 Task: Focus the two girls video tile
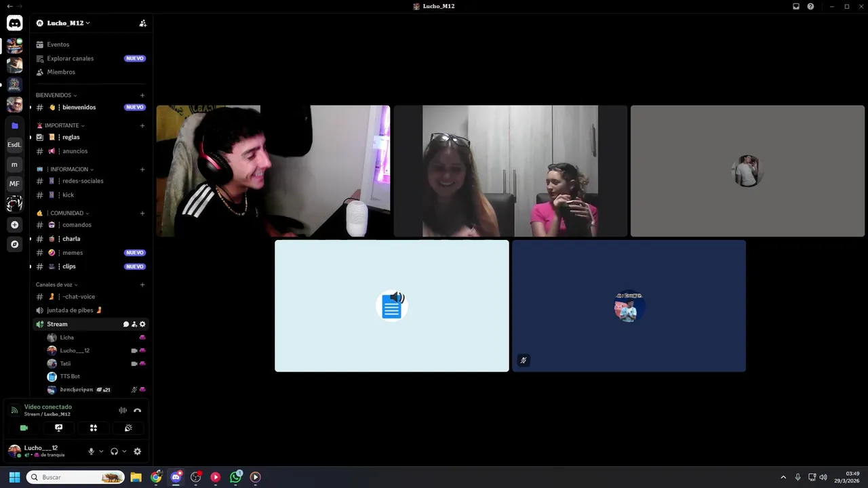click(x=511, y=171)
